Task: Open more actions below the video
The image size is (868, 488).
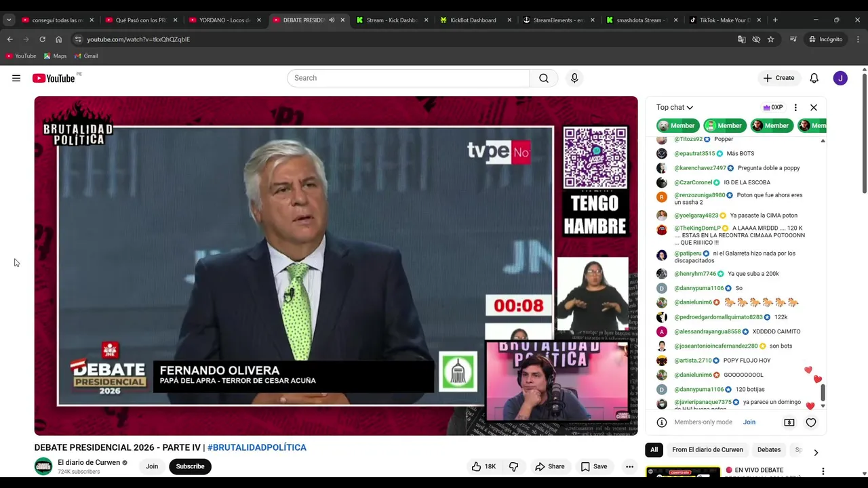Action: point(629,466)
